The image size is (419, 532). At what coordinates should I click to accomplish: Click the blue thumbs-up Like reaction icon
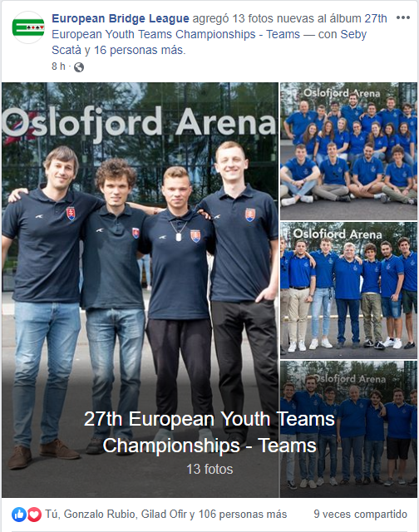[x=19, y=515]
